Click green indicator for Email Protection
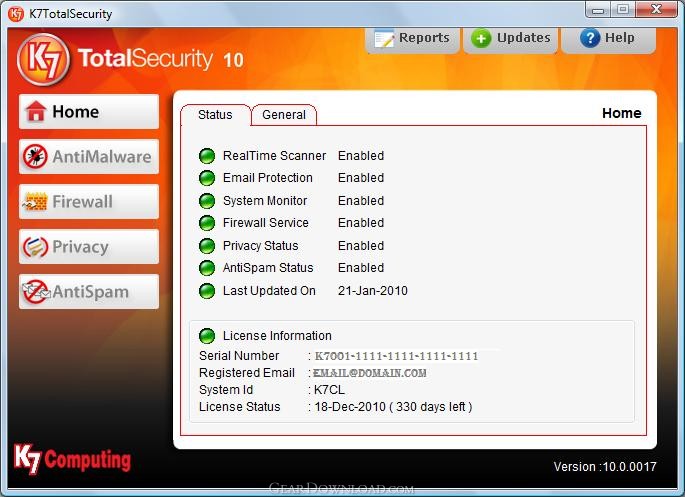 [x=207, y=178]
